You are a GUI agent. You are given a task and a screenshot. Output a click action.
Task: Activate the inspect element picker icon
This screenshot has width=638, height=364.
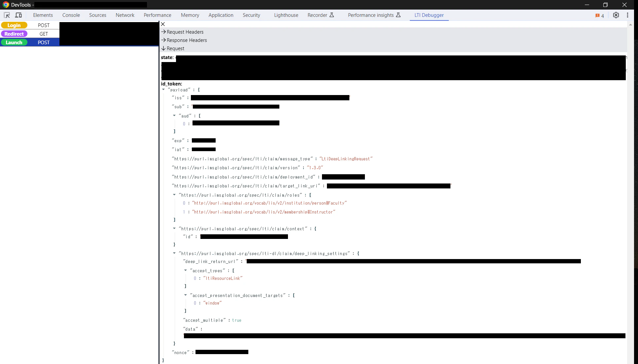tap(7, 15)
